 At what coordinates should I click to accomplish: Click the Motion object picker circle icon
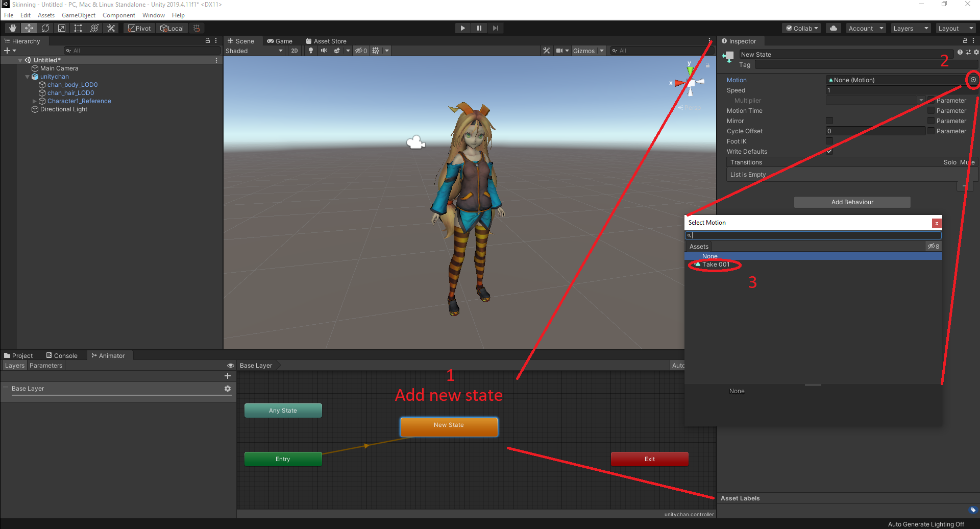(973, 80)
